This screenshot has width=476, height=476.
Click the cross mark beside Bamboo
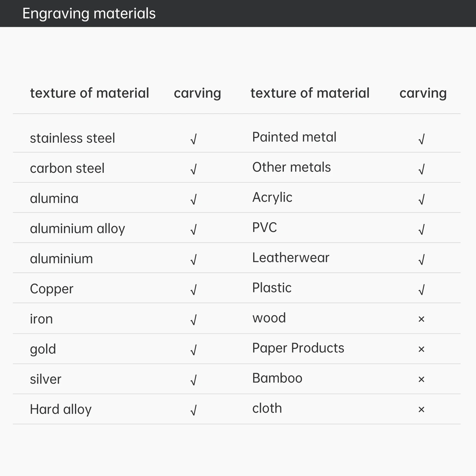(x=421, y=379)
